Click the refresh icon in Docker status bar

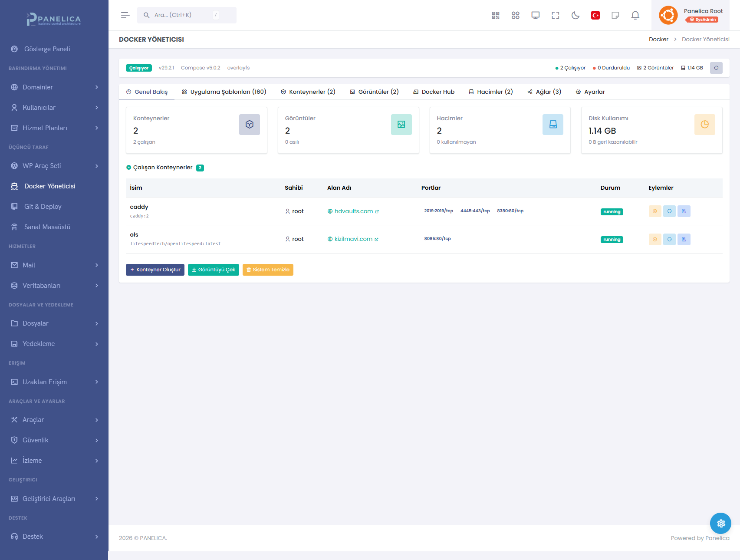point(716,68)
